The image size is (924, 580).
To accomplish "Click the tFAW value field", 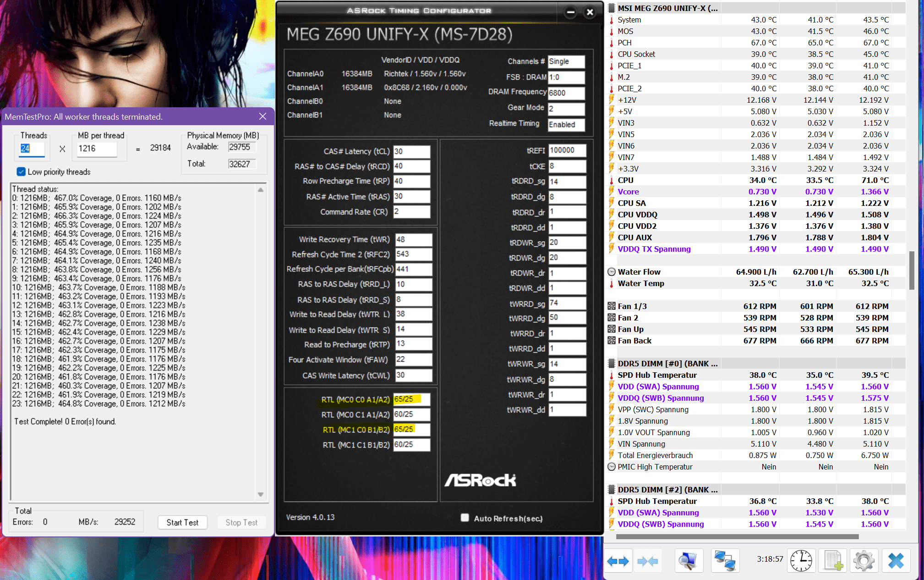I will point(414,359).
